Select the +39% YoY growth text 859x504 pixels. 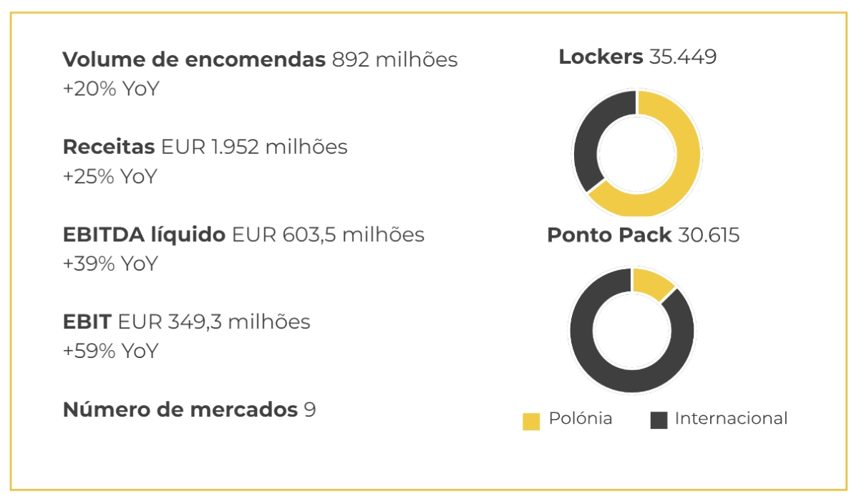pyautogui.click(x=110, y=265)
